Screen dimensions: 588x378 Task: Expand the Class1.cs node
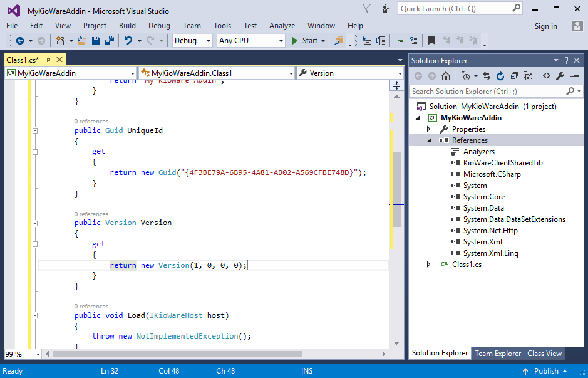click(x=429, y=265)
